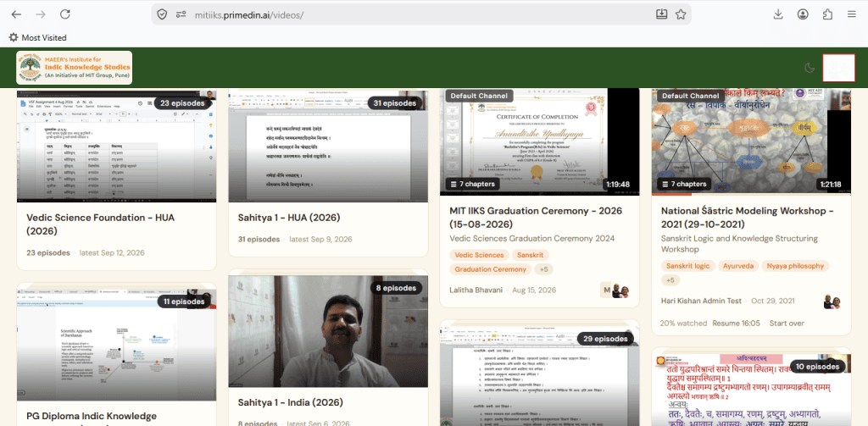The image size is (868, 426).
Task: Click Default Channel badge on Graduation video
Action: [x=478, y=96]
